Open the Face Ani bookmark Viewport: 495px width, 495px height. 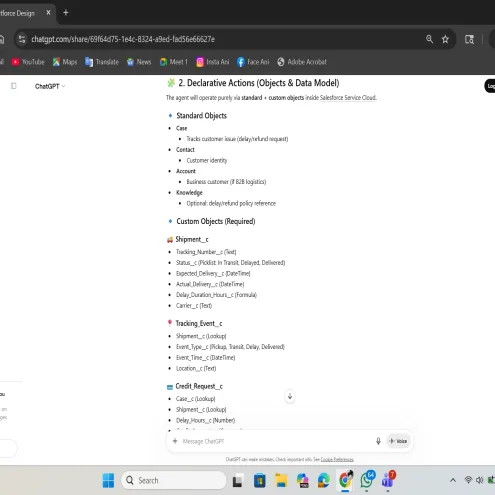pyautogui.click(x=253, y=62)
